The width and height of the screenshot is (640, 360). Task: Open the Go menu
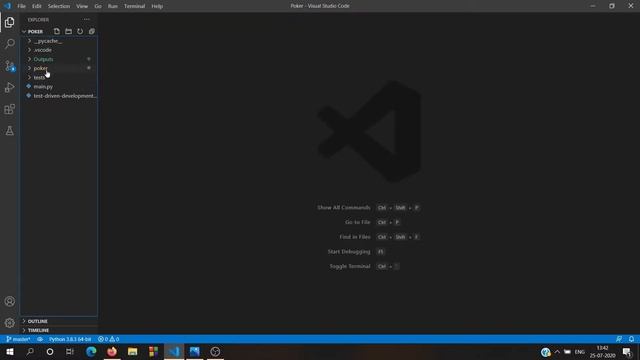tap(98, 6)
